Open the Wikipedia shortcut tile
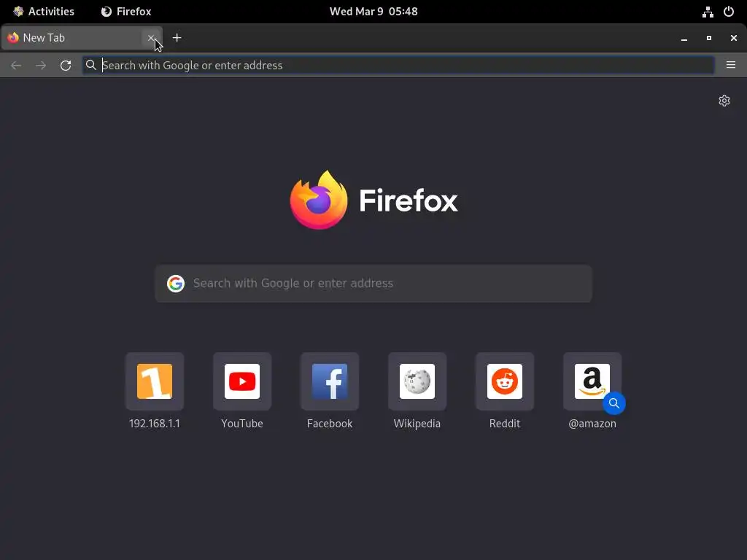This screenshot has width=747, height=560. (x=417, y=381)
